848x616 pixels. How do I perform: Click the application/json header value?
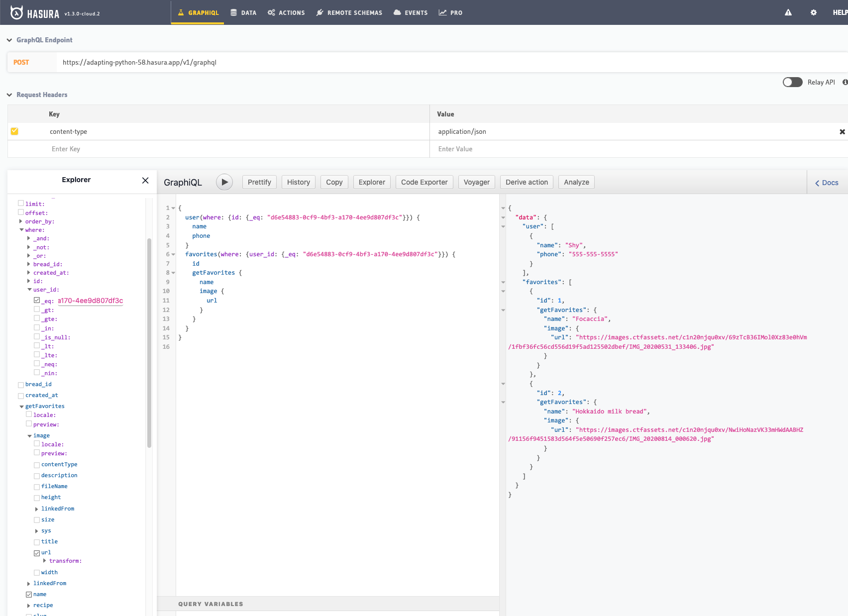pyautogui.click(x=462, y=131)
